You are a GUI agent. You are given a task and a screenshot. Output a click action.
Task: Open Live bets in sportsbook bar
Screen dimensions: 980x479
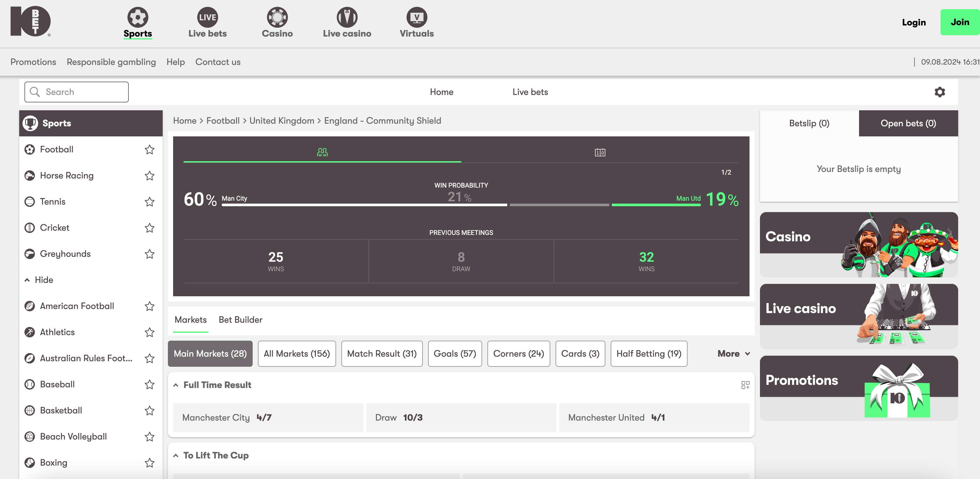point(530,92)
